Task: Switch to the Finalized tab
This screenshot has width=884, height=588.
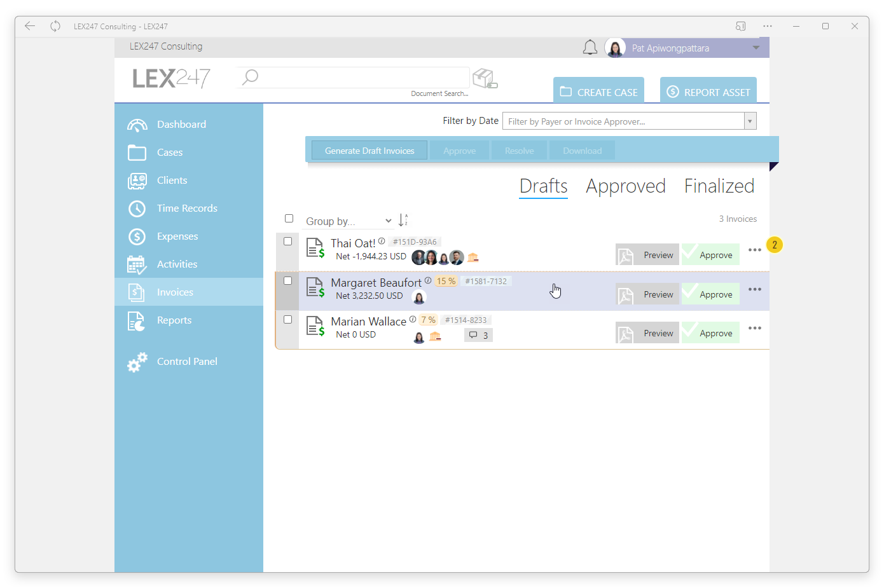Action: click(719, 186)
